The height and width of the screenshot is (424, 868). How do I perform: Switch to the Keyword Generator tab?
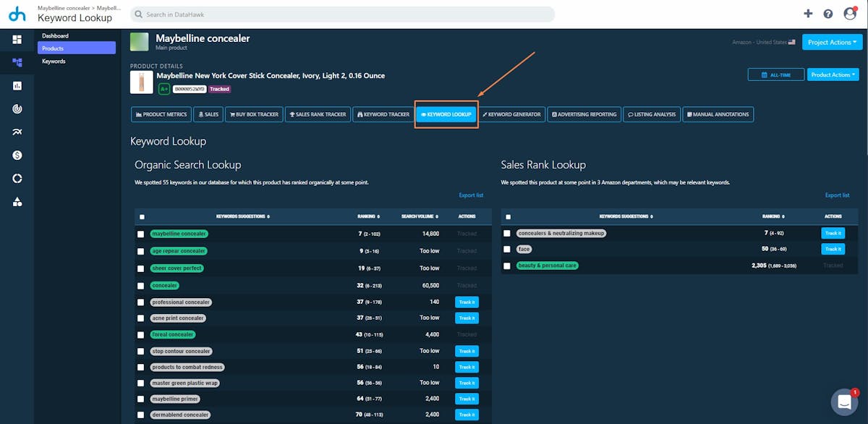click(x=512, y=114)
